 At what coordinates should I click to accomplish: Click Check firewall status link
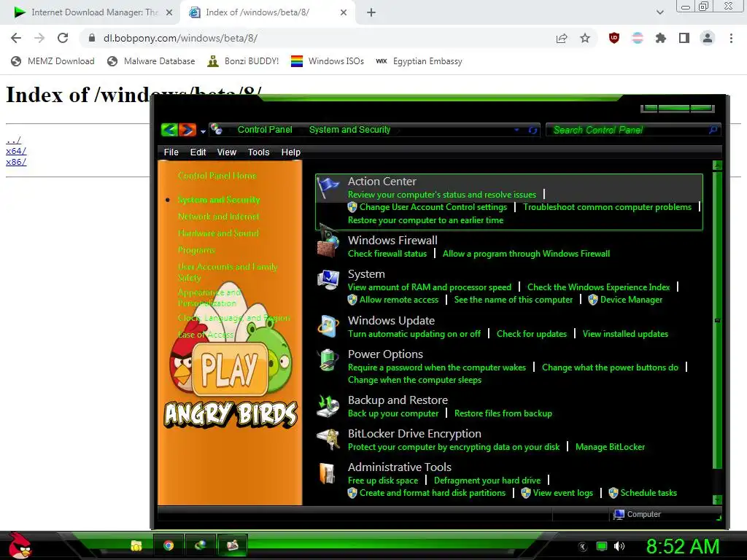387,254
